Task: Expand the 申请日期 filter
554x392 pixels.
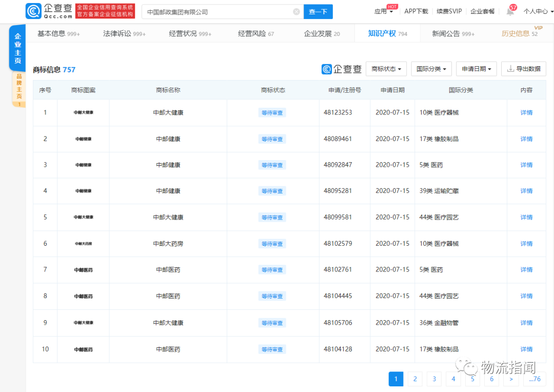Action: pyautogui.click(x=476, y=69)
